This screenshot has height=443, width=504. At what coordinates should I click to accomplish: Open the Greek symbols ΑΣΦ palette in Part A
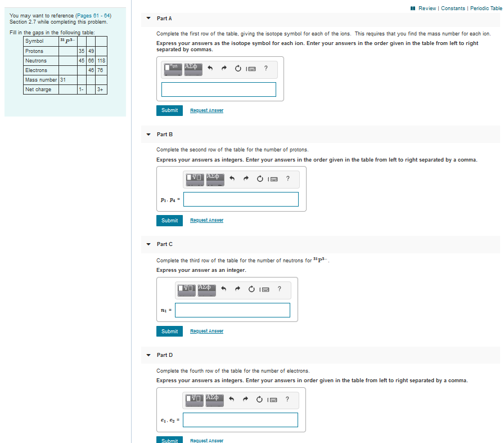tap(193, 68)
